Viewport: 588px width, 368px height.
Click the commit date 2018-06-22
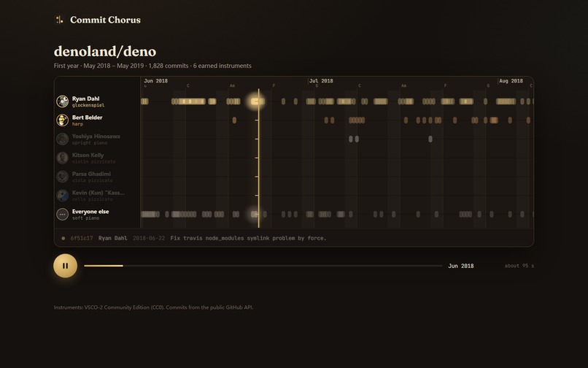tap(149, 238)
